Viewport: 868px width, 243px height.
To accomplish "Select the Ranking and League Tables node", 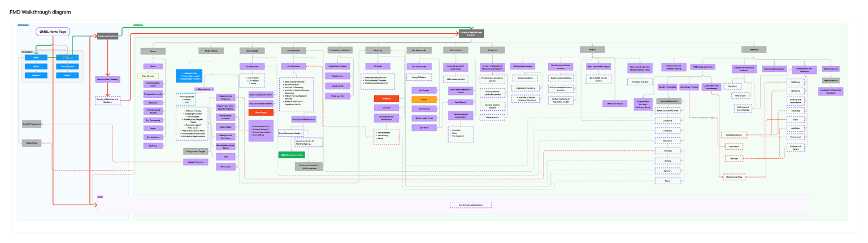I will 226,146.
